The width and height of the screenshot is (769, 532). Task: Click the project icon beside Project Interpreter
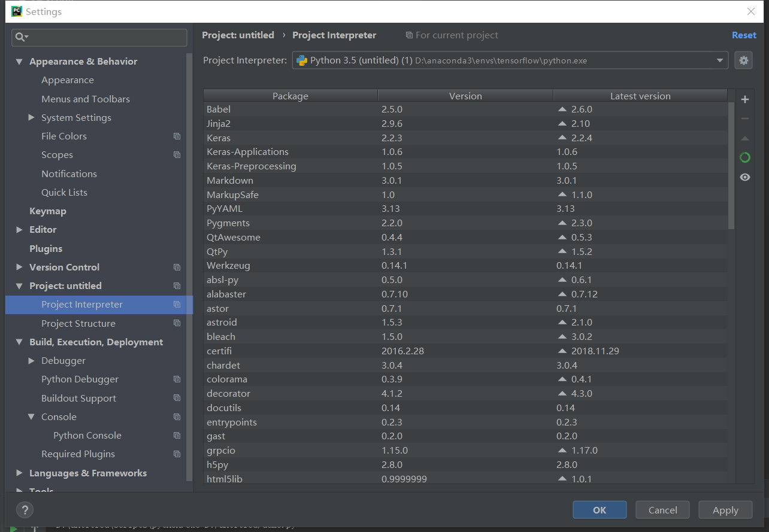177,305
